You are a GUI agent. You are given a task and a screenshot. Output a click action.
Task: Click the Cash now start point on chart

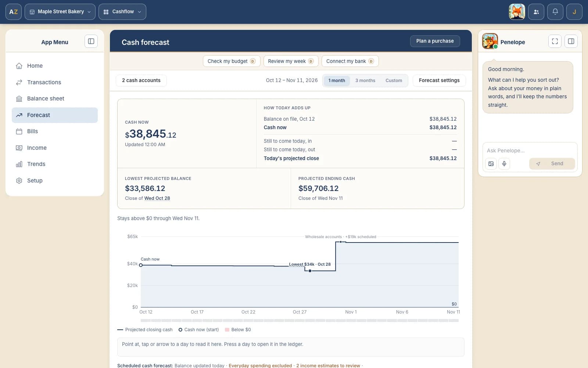click(141, 265)
